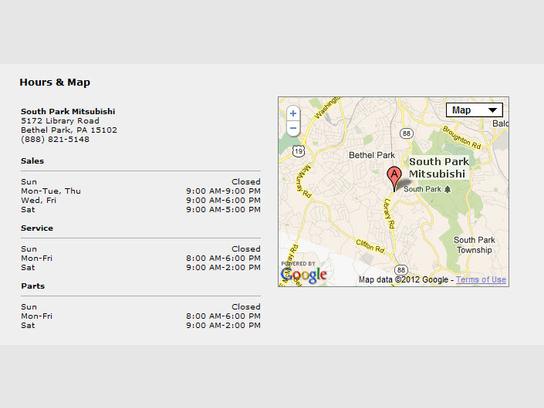Open the Terms of Use link
This screenshot has width=544, height=408.
481,280
